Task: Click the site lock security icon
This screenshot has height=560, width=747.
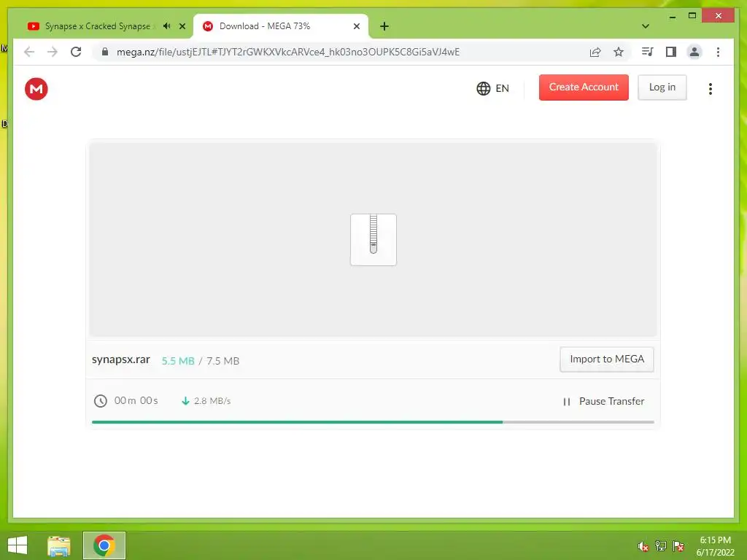Action: point(105,52)
